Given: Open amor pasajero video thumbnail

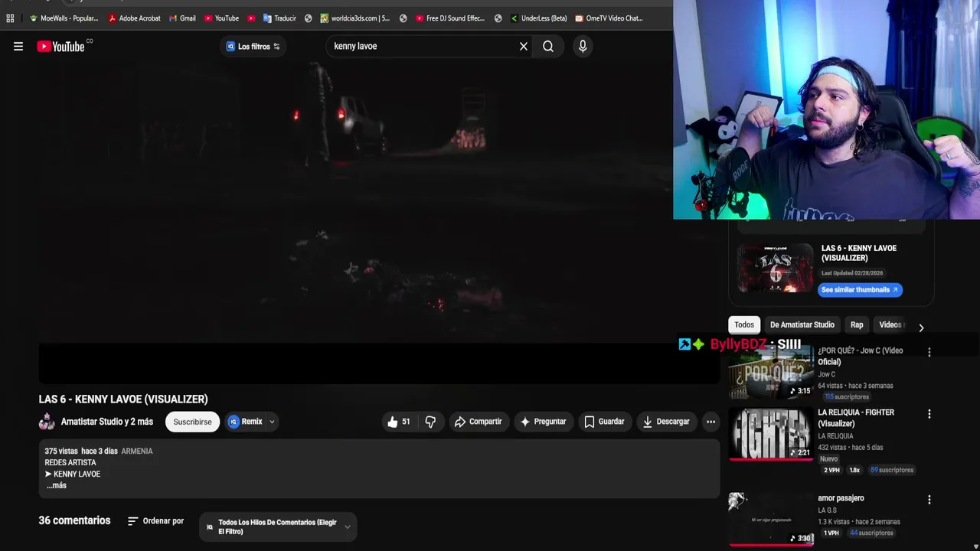Looking at the screenshot, I should coord(771,520).
